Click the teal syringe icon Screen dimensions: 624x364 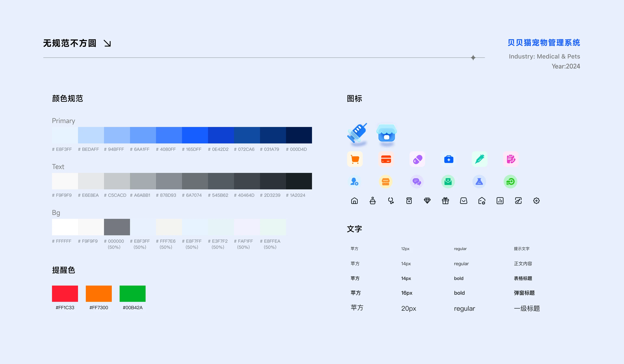point(480,159)
